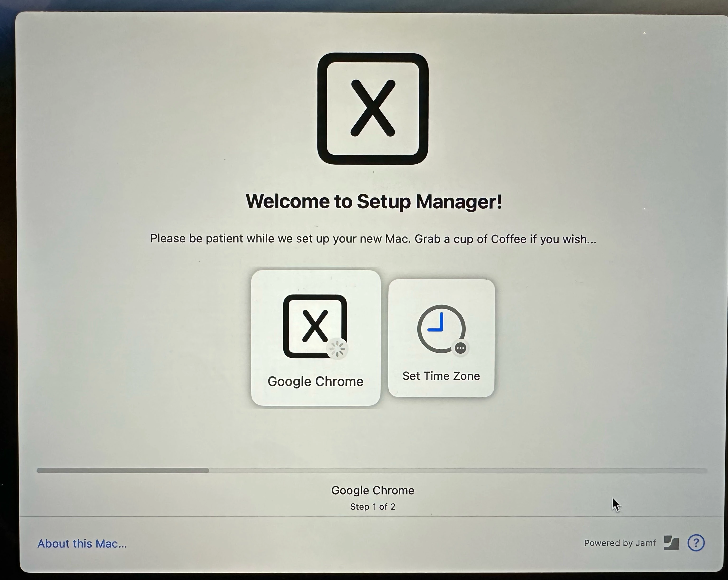Viewport: 728px width, 580px height.
Task: Click the 'Powered by Jamf' text
Action: (620, 543)
